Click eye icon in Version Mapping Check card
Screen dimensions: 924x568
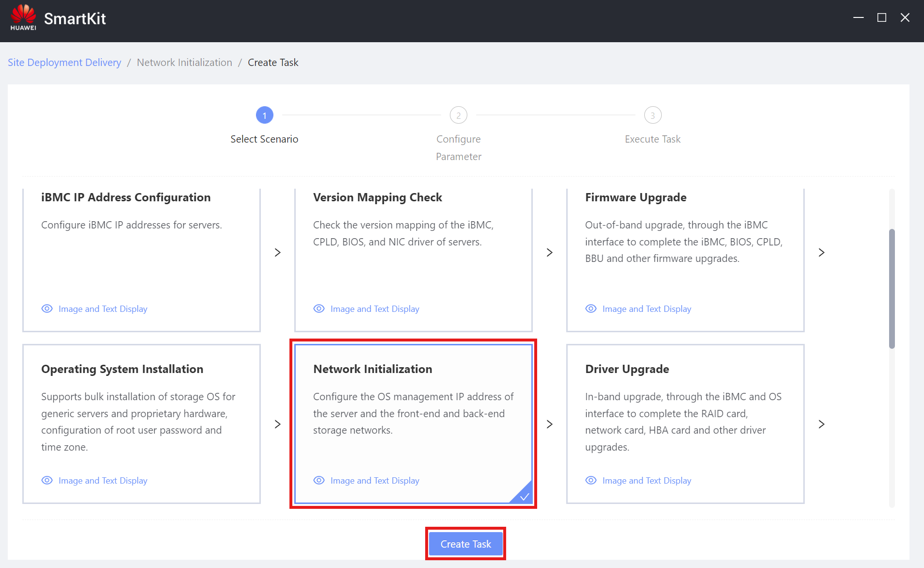coord(319,309)
